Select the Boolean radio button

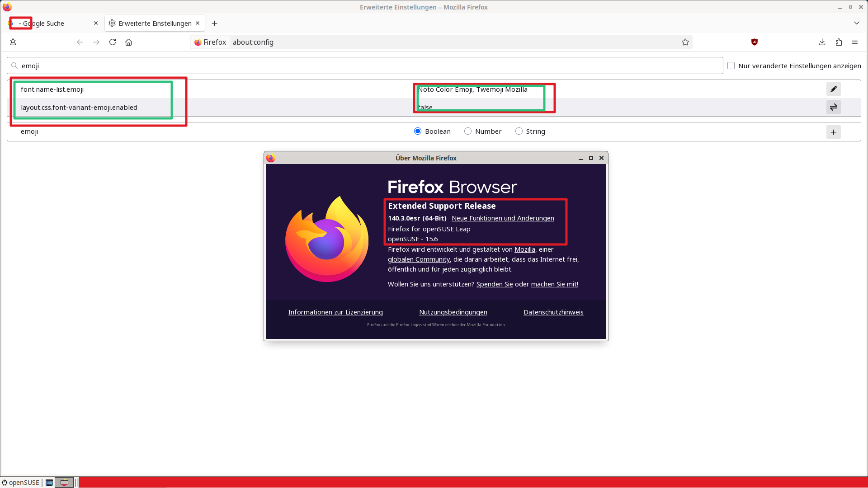pos(418,131)
